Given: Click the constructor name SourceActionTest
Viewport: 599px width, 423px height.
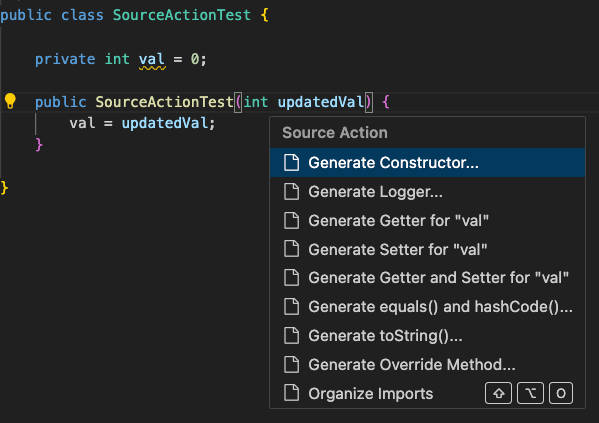Looking at the screenshot, I should tap(164, 102).
